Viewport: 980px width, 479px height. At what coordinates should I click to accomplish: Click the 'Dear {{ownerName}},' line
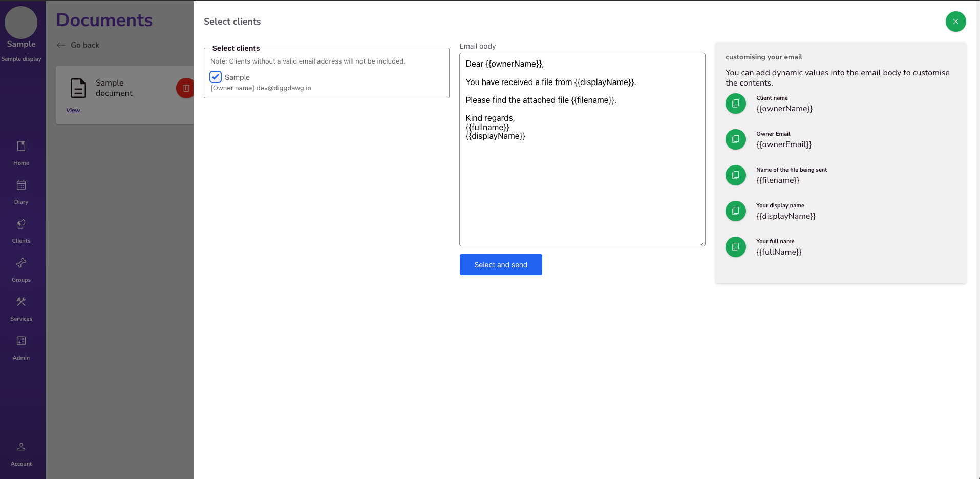click(x=505, y=64)
